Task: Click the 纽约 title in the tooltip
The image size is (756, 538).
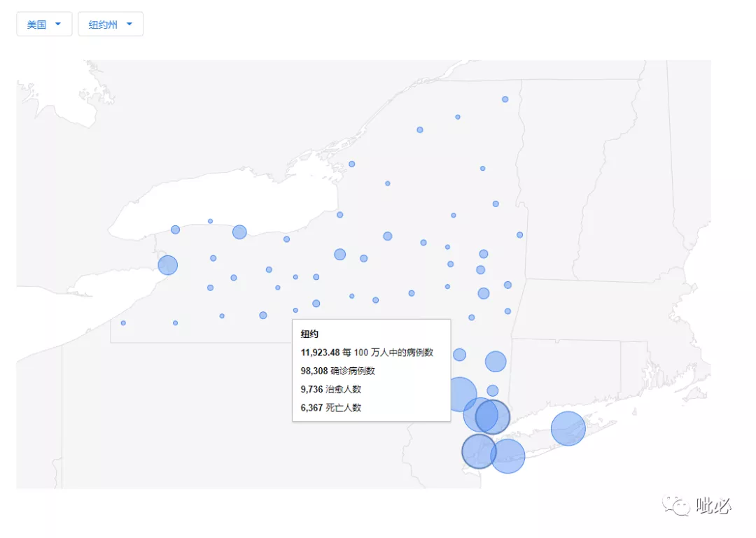Action: 309,334
